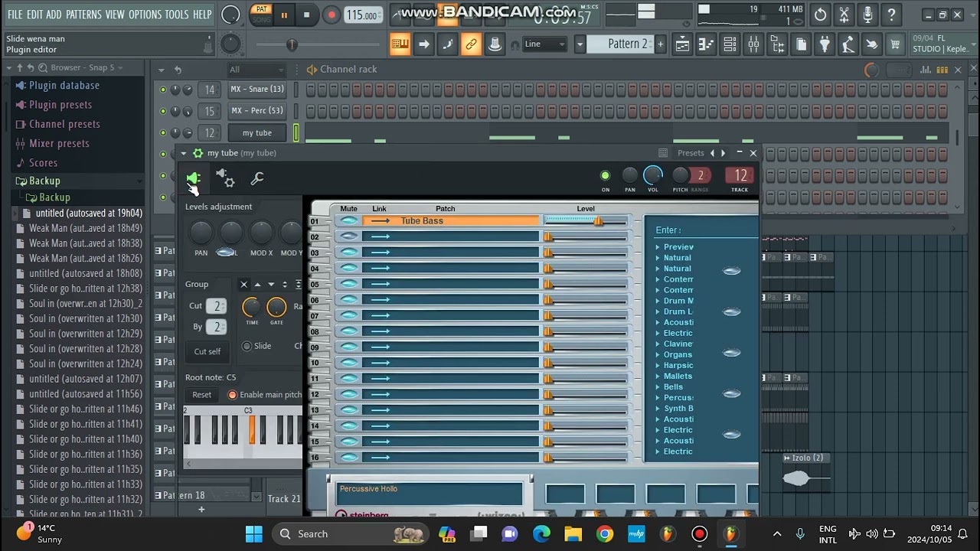Select previous preset arrow in plugin

tap(712, 153)
